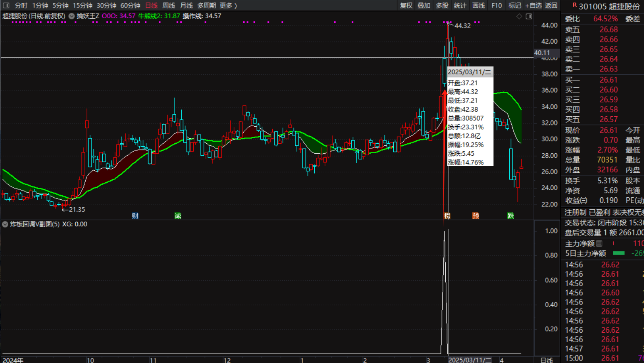The height and width of the screenshot is (363, 644).
Task: Click the diamond icon above chart
Action: 519,16
